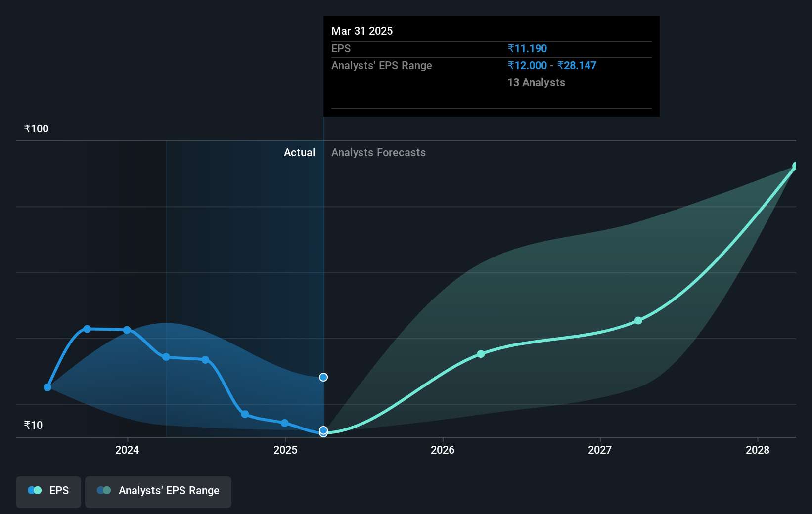This screenshot has height=514, width=812.
Task: Click the white Mar 2025 forecast marker
Action: 323,377
